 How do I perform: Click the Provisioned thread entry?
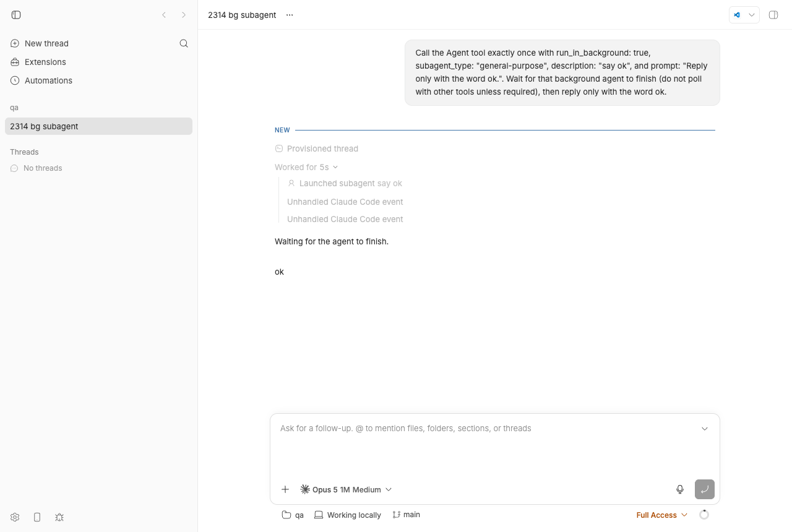point(317,148)
